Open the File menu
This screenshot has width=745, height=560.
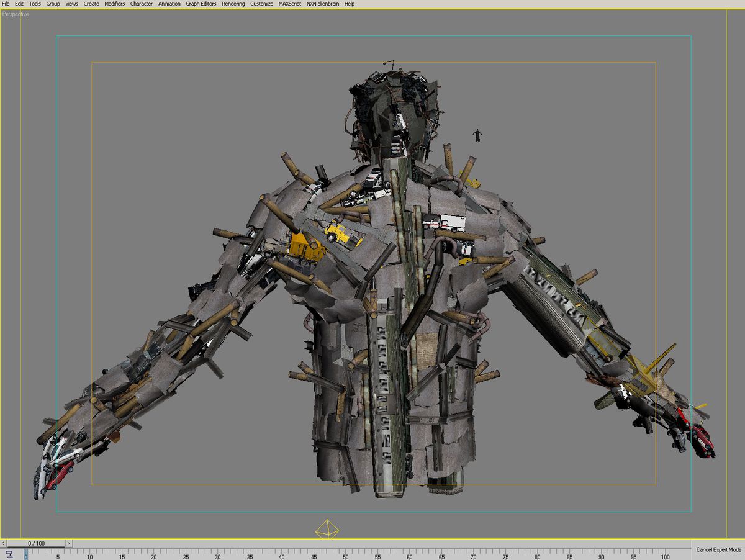click(x=6, y=3)
